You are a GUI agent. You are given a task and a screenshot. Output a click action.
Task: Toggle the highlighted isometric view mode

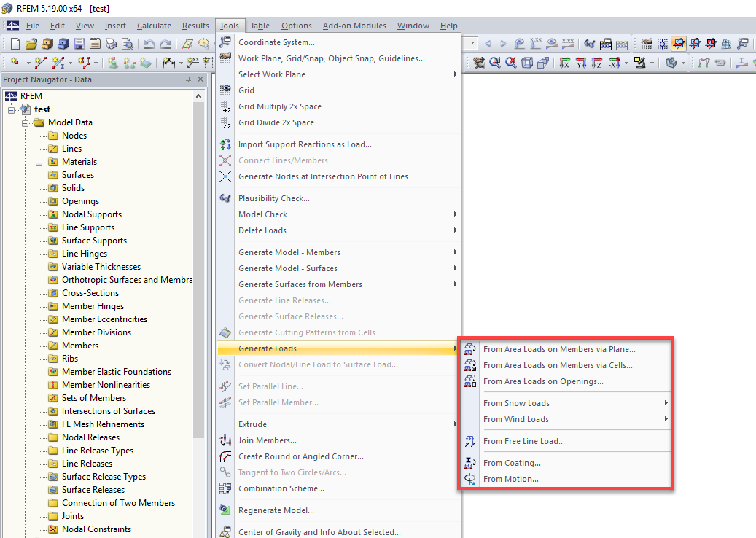point(677,43)
